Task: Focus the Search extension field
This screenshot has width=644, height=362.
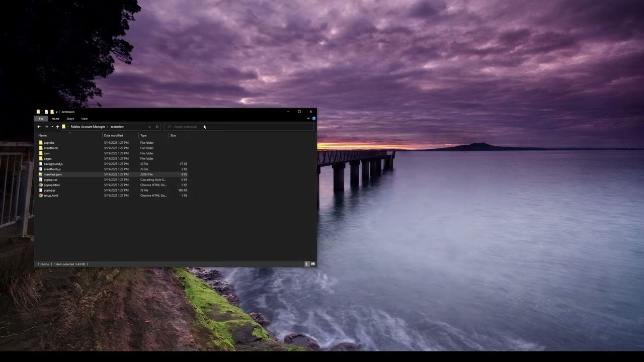Action: (x=238, y=127)
